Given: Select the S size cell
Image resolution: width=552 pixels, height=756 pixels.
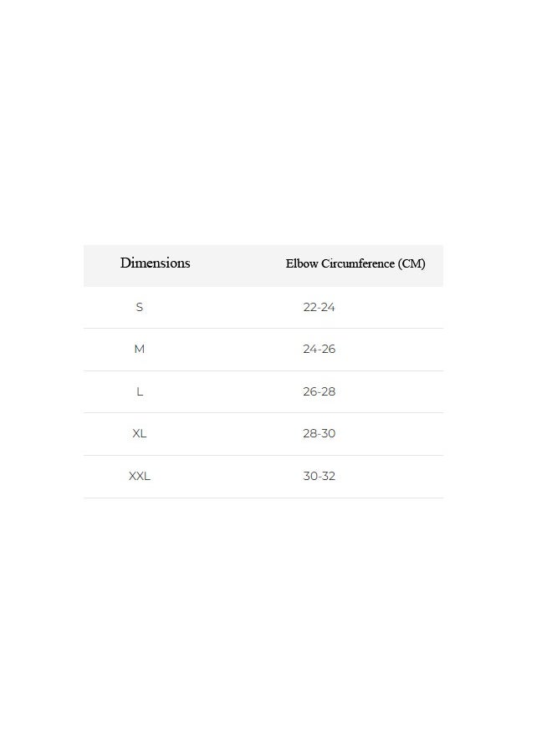Looking at the screenshot, I should pos(140,307).
